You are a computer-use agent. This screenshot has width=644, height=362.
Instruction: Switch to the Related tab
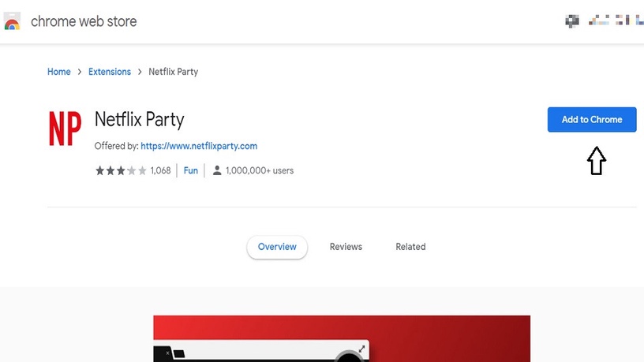click(410, 247)
